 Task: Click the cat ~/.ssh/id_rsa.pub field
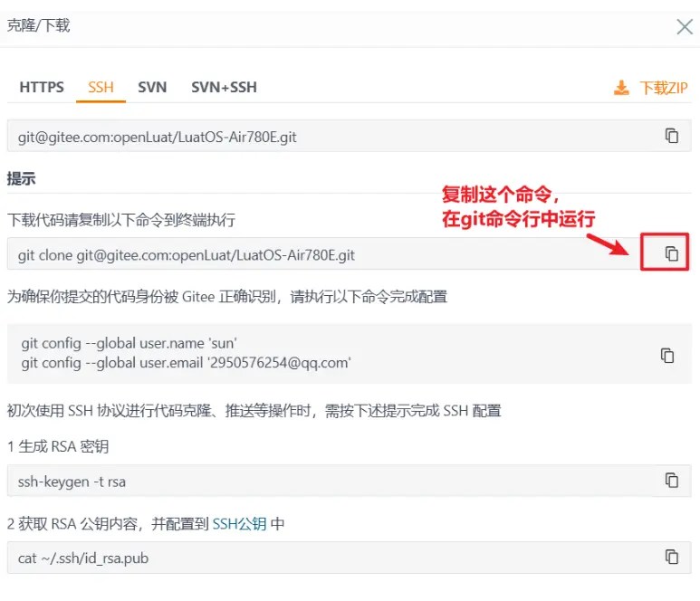(350, 558)
